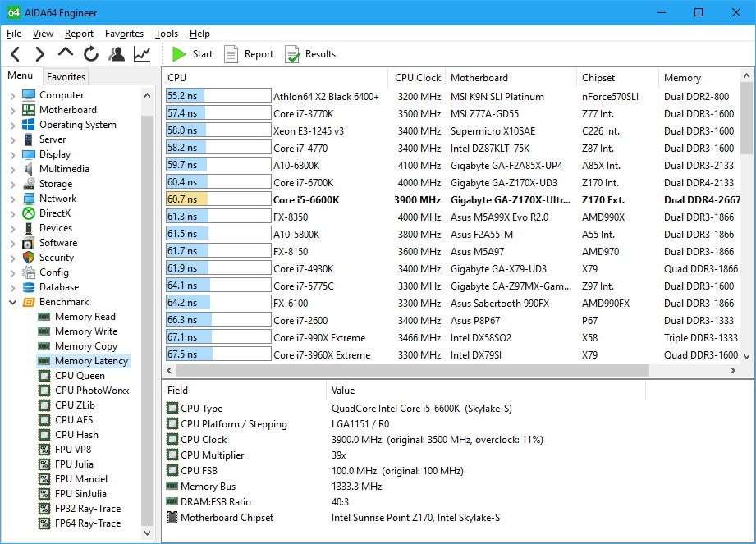756x544 pixels.
Task: Expand the Security tree node
Action: click(12, 258)
